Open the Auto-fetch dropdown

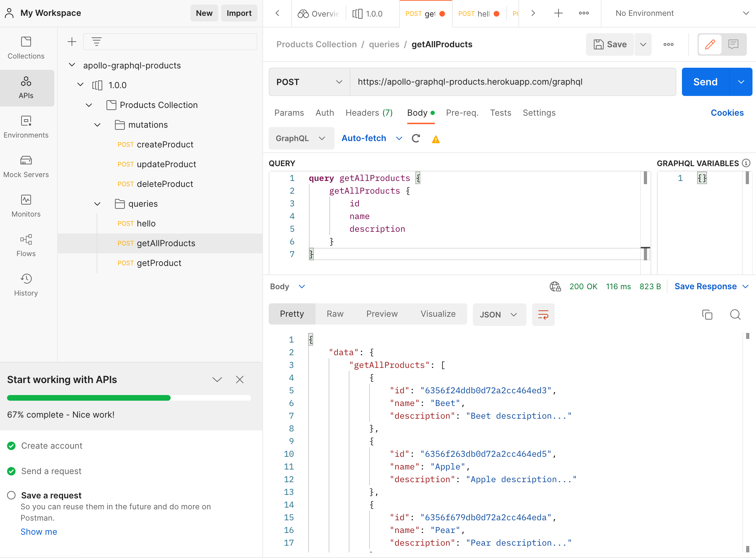tap(399, 138)
